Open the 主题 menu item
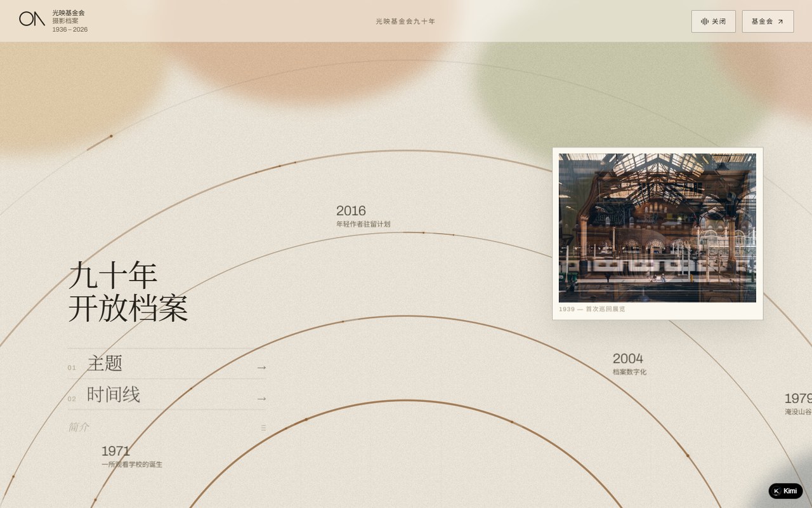812x508 pixels. 167,364
